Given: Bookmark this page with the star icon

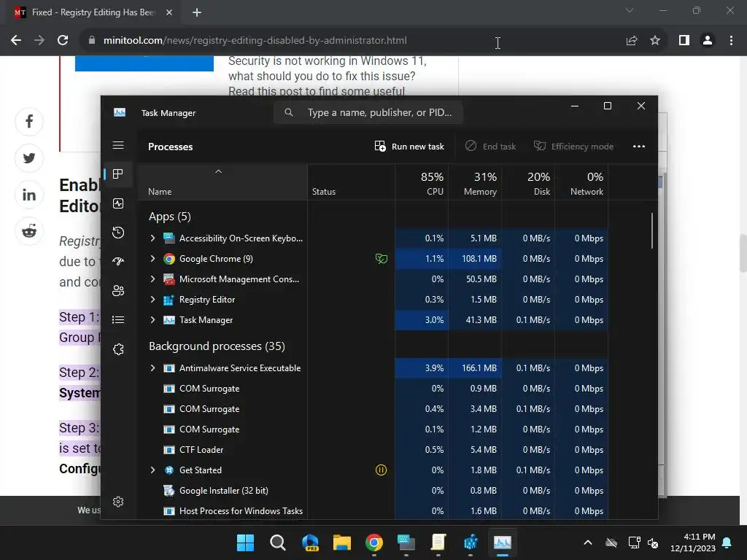Looking at the screenshot, I should click(x=655, y=41).
